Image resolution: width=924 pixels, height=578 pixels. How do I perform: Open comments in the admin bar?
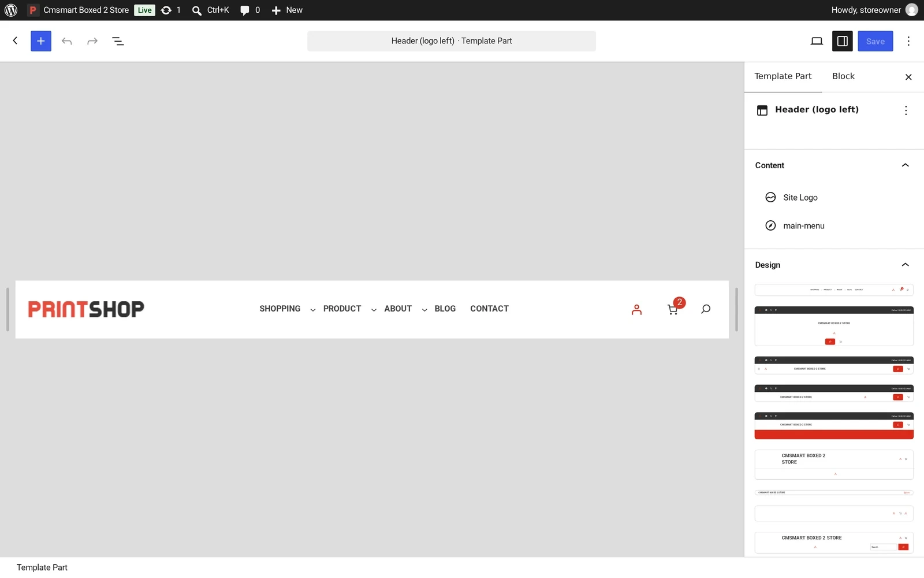pos(250,10)
